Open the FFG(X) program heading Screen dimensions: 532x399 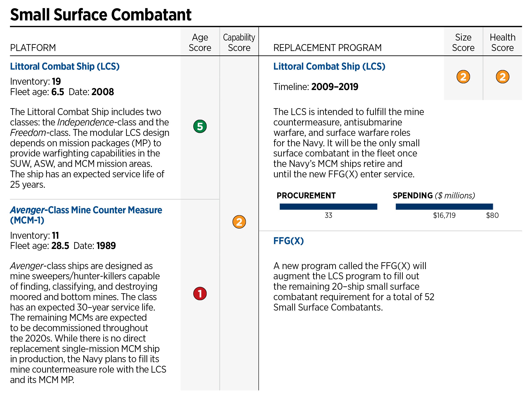pyautogui.click(x=289, y=241)
